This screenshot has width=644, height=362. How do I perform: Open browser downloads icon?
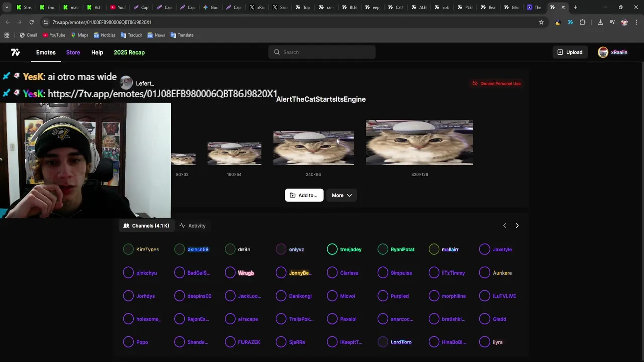tap(600, 22)
